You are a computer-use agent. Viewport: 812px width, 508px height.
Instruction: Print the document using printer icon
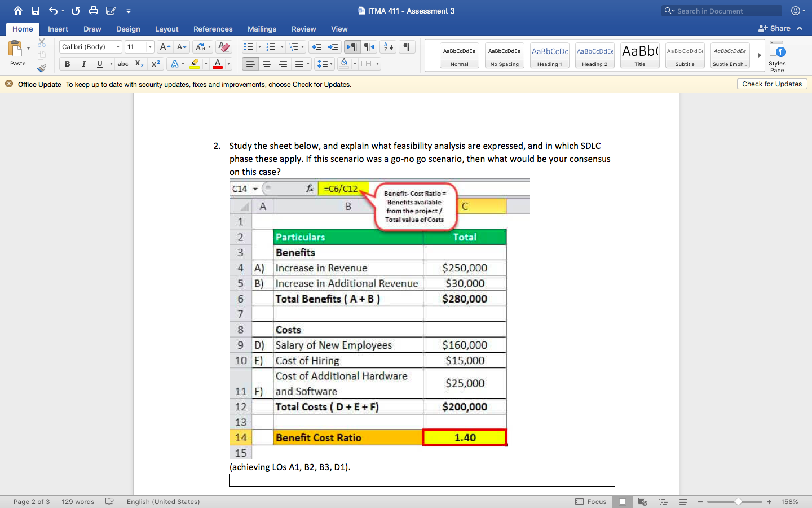click(x=94, y=11)
